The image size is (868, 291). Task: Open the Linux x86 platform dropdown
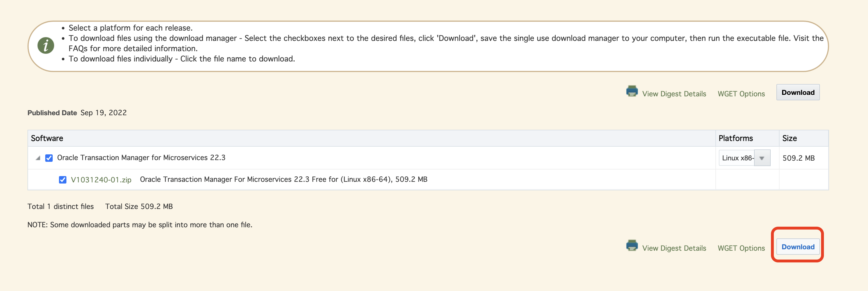coord(762,158)
